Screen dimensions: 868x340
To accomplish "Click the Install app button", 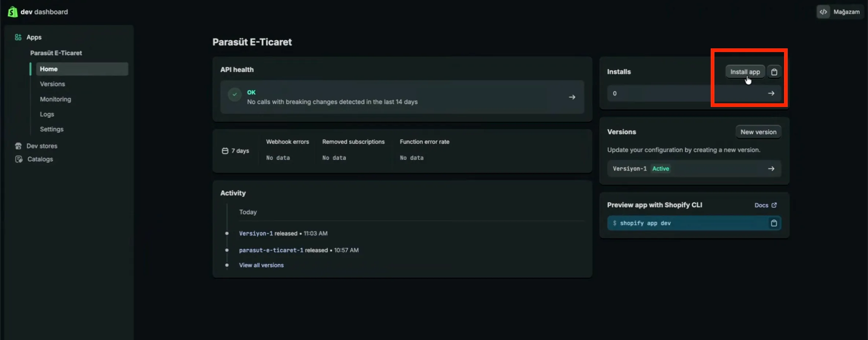I will pyautogui.click(x=745, y=72).
